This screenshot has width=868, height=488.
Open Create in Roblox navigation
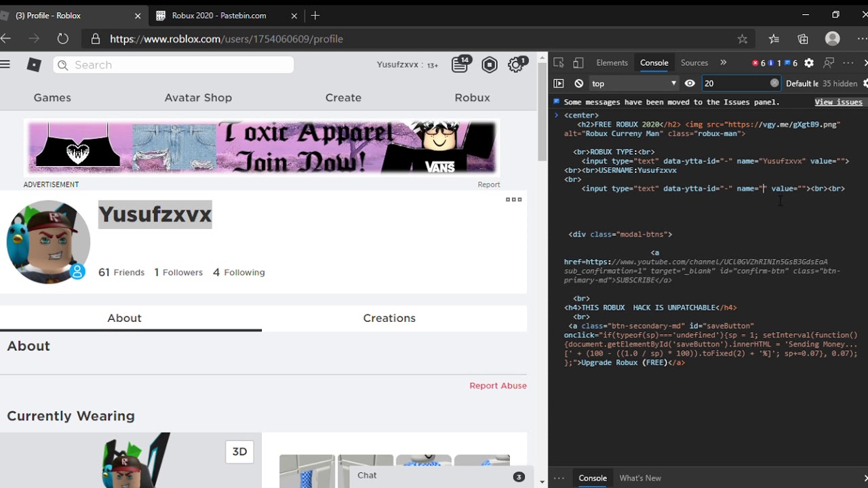pyautogui.click(x=343, y=98)
